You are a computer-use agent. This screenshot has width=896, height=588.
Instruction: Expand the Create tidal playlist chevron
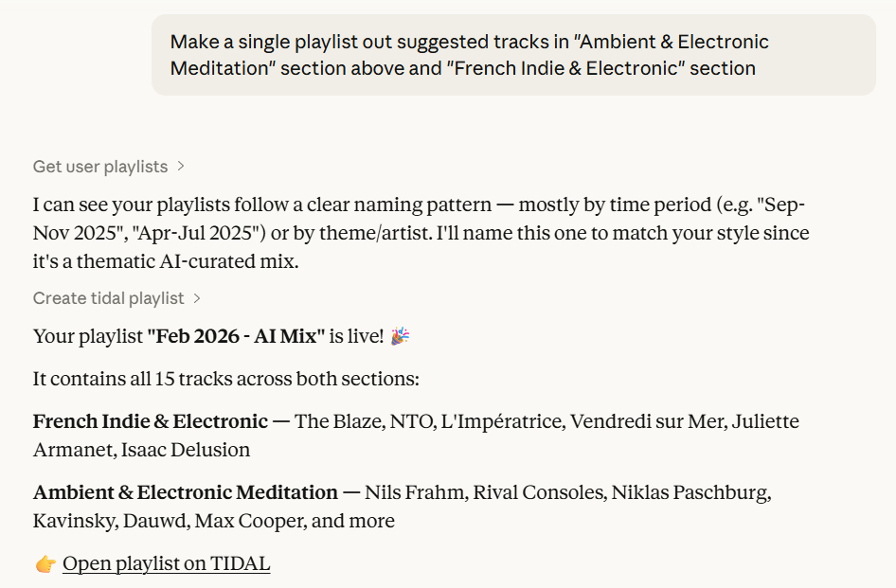click(197, 298)
